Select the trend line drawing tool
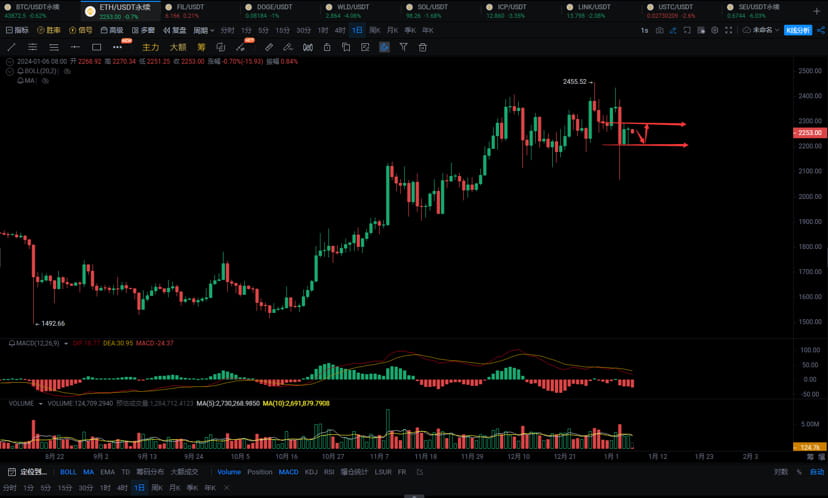Viewport: 828px width, 498px height. [11, 48]
